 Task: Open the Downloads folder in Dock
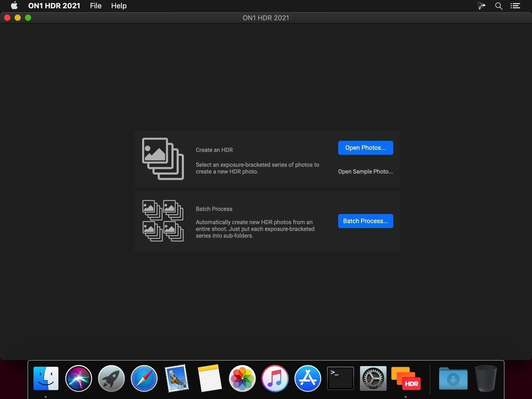tap(453, 378)
